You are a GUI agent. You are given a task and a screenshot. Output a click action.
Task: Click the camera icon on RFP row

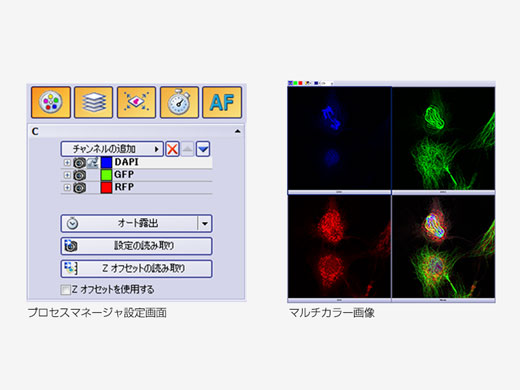79,188
